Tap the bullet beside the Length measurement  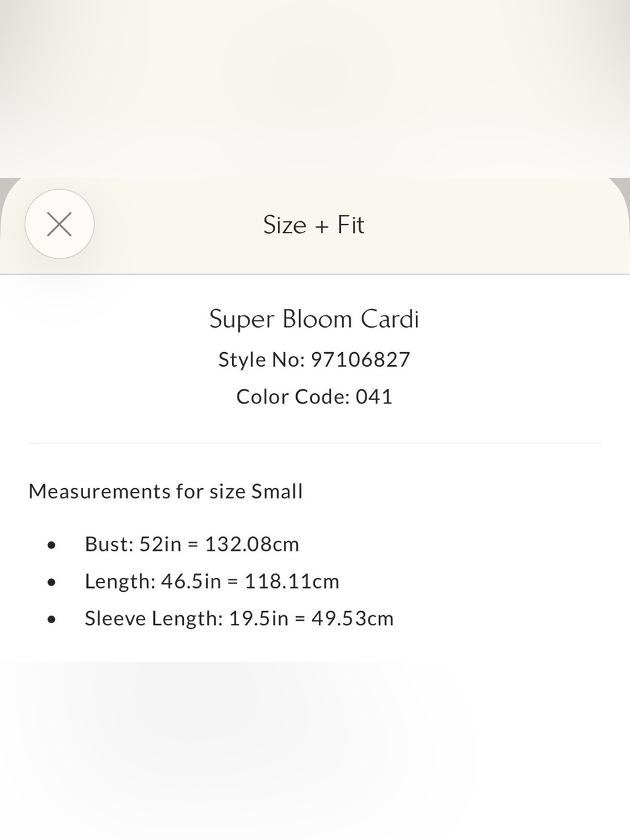coord(52,582)
